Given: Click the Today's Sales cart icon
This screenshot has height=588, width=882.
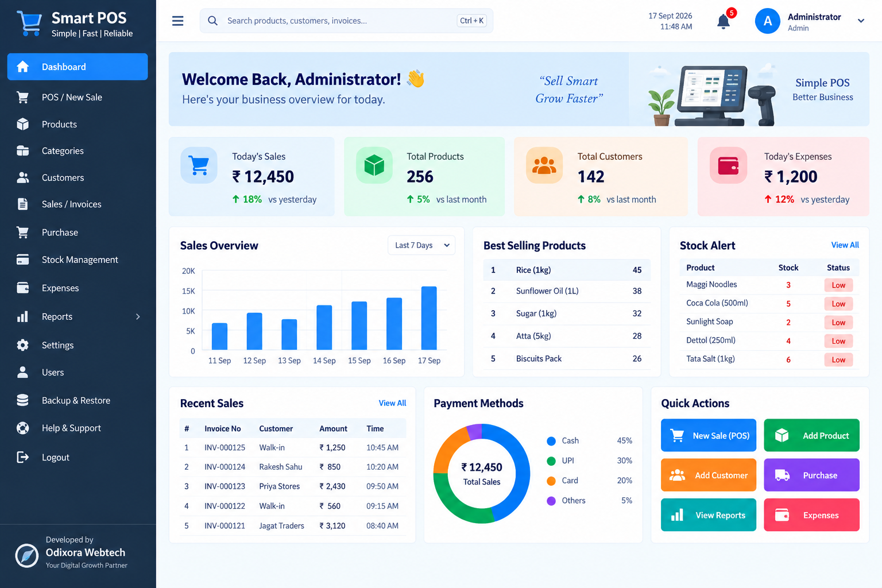Looking at the screenshot, I should tap(199, 165).
